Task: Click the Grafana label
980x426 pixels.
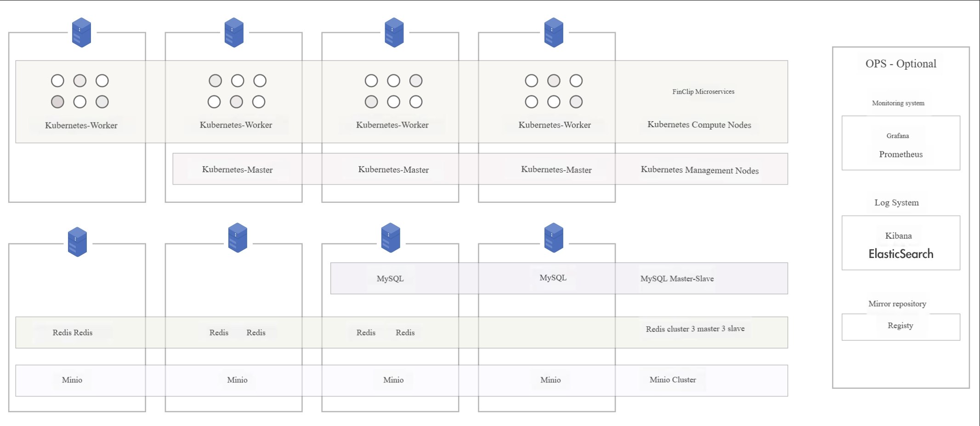Action: pos(898,136)
